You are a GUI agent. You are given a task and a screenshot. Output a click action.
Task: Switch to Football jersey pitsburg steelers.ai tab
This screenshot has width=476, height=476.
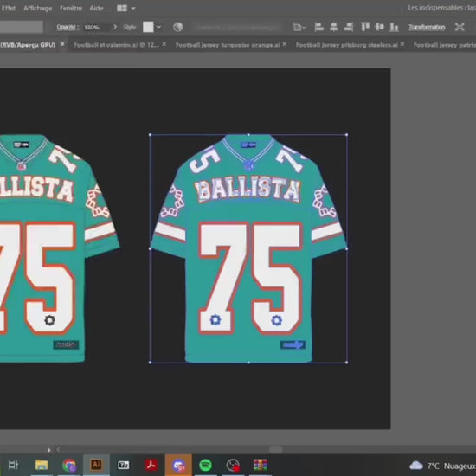click(347, 45)
